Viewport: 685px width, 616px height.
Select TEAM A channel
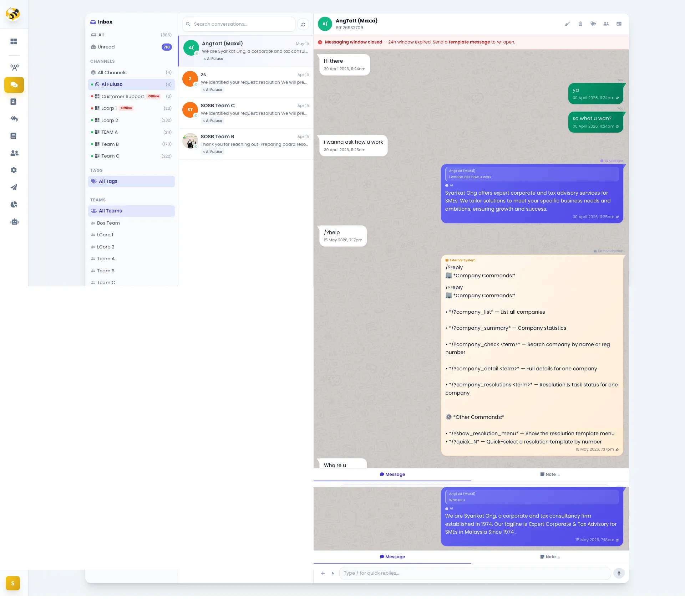pos(131,132)
